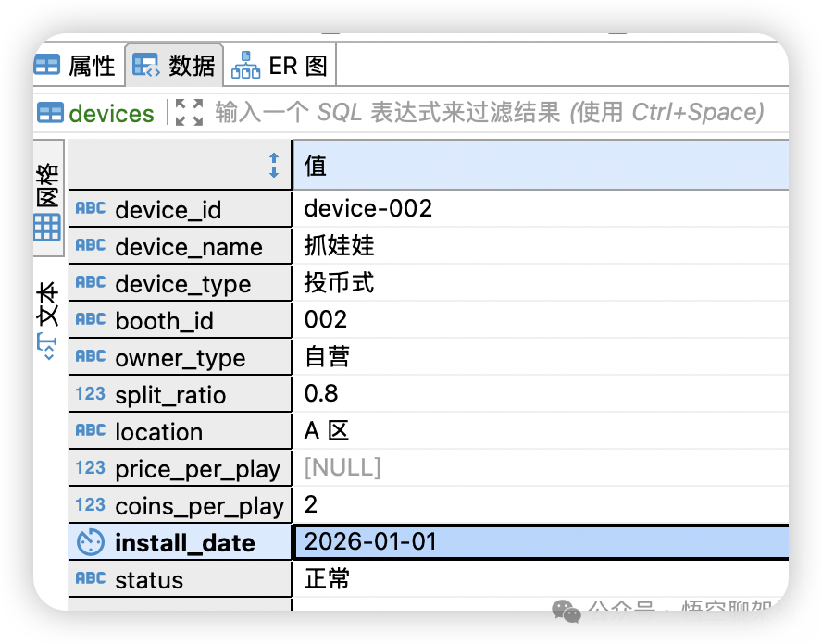
Task: Switch to 网格 grid view side tab
Action: 48,198
